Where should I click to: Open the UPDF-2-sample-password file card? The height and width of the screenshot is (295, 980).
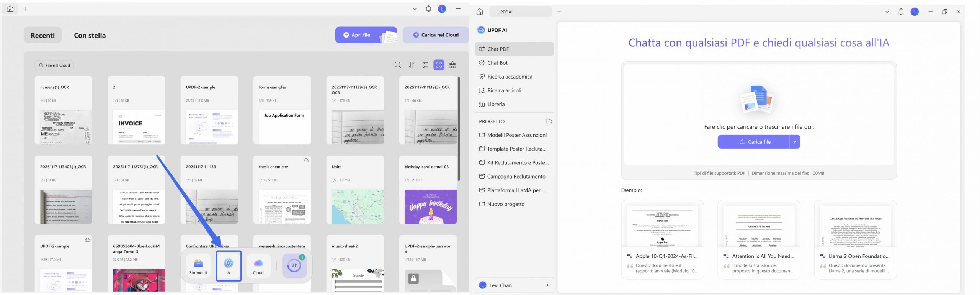pyautogui.click(x=428, y=263)
